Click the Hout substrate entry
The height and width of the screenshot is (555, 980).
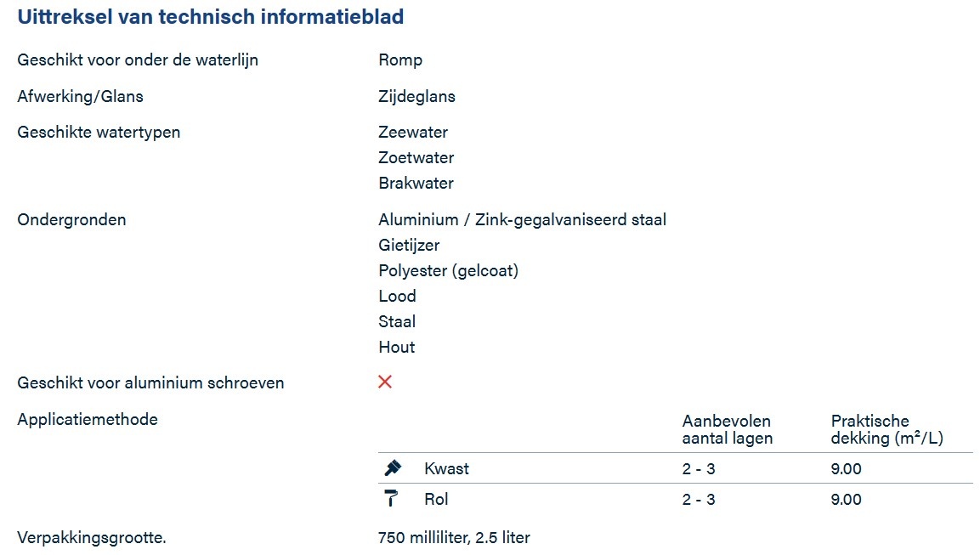tap(397, 348)
